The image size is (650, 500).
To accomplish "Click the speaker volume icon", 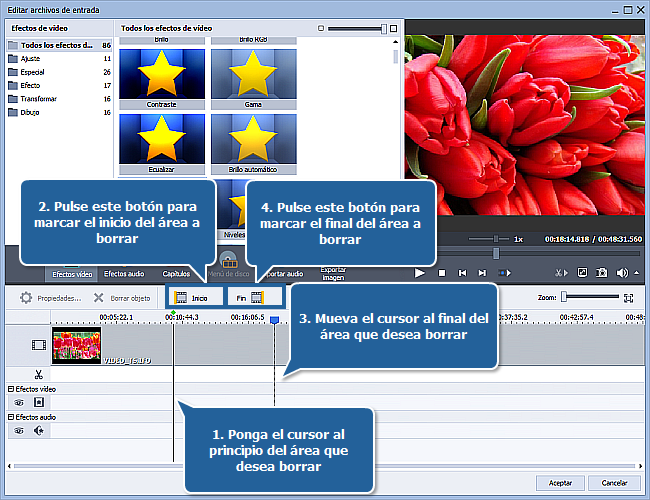I will 622,272.
